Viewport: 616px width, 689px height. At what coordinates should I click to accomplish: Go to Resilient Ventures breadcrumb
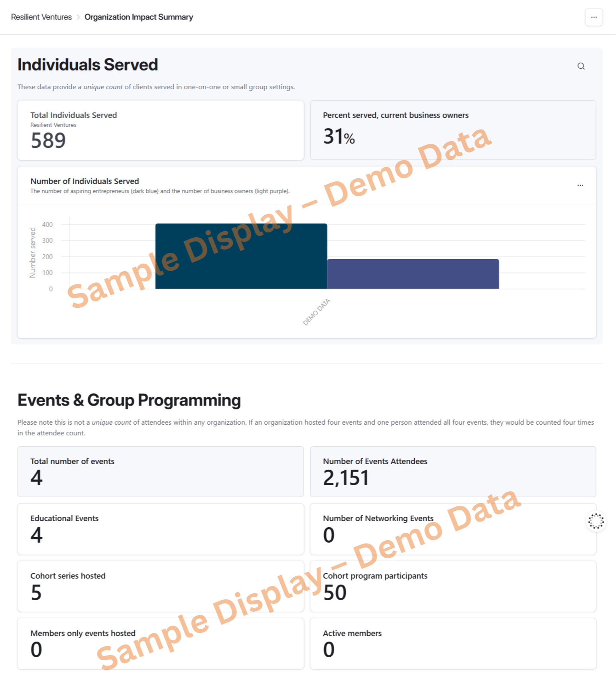(x=41, y=17)
